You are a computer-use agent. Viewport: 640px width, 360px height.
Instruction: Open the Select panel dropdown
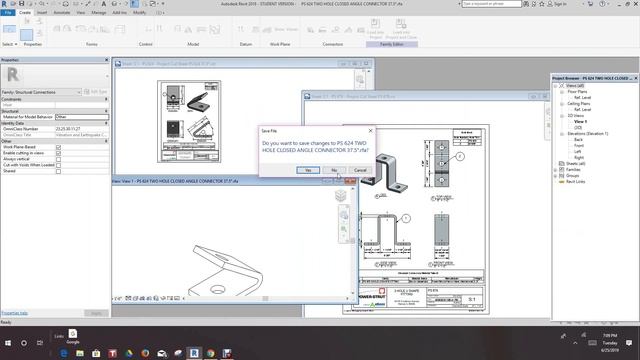click(x=9, y=44)
